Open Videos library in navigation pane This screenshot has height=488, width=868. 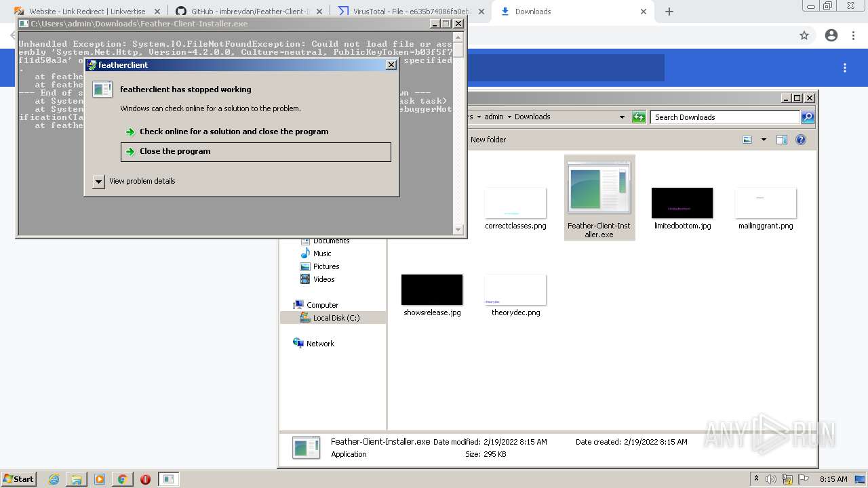318,279
